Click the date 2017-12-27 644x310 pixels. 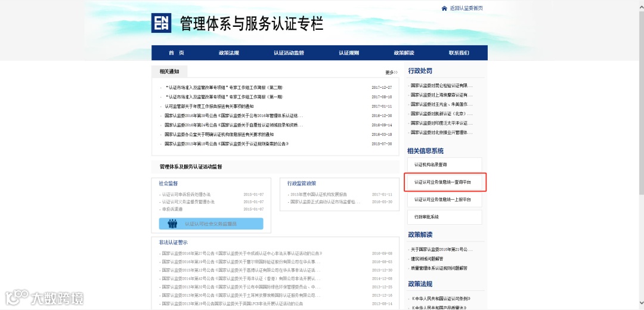tap(382, 88)
